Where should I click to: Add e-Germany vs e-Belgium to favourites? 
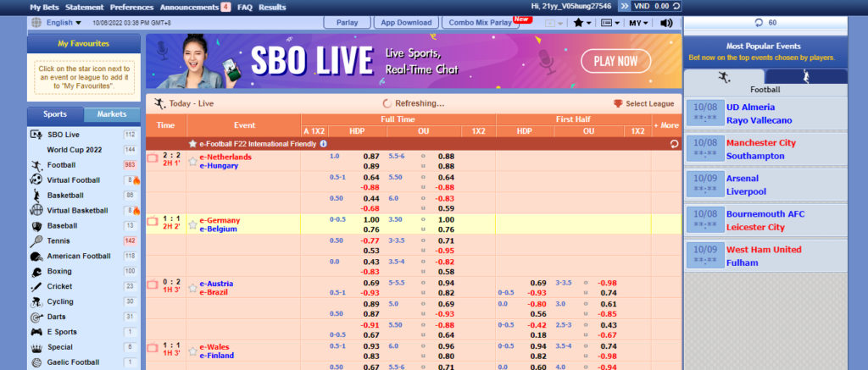coord(192,225)
